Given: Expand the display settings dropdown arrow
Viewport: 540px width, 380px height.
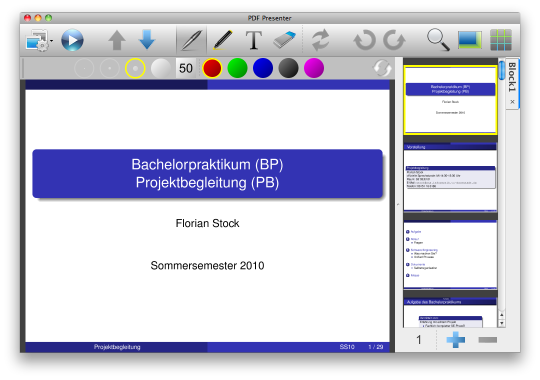Looking at the screenshot, I should [52, 41].
